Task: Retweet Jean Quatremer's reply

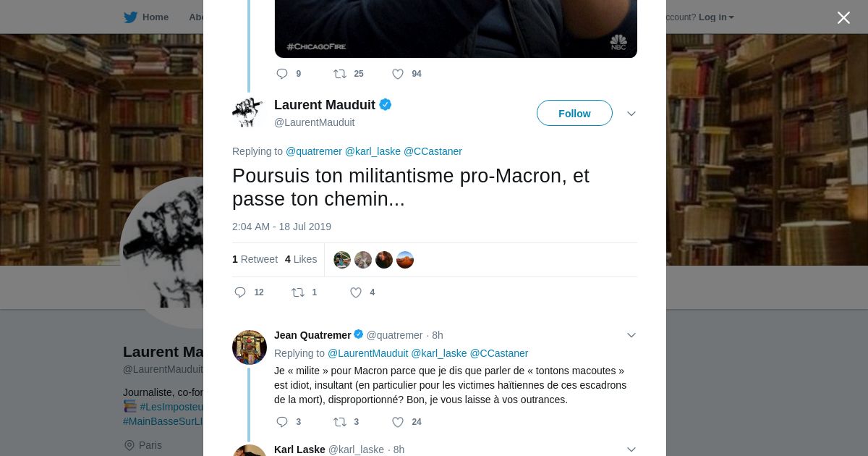Action: (340, 422)
